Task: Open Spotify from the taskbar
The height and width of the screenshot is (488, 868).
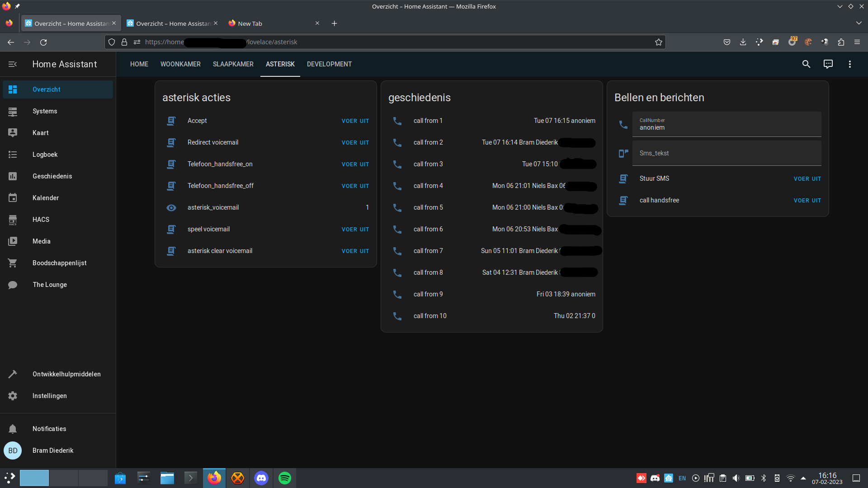Action: coord(285,478)
